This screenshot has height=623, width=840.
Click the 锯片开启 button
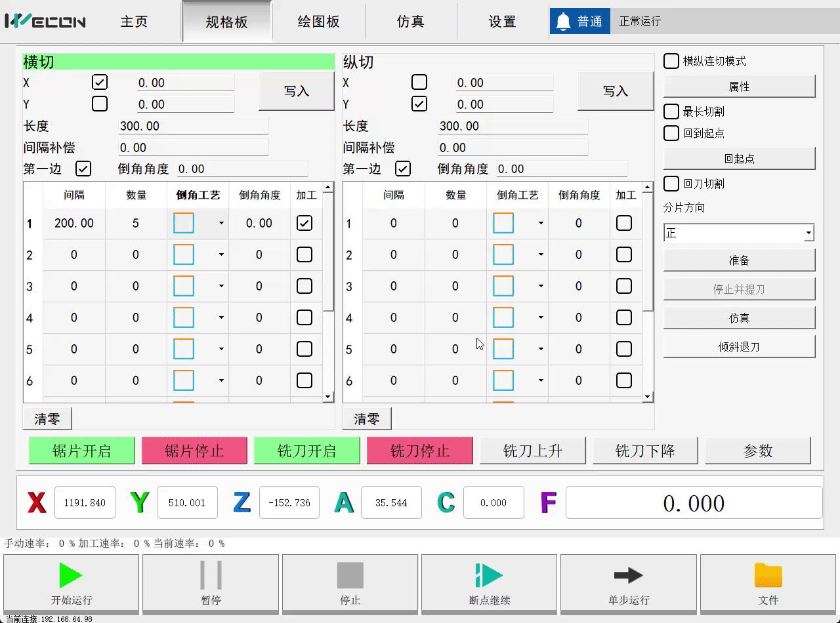click(x=82, y=451)
